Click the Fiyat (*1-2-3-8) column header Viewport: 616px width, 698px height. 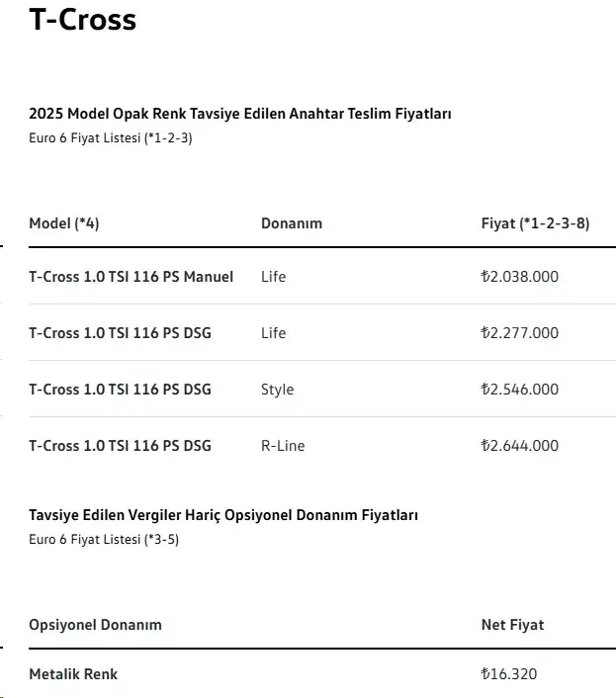click(536, 223)
